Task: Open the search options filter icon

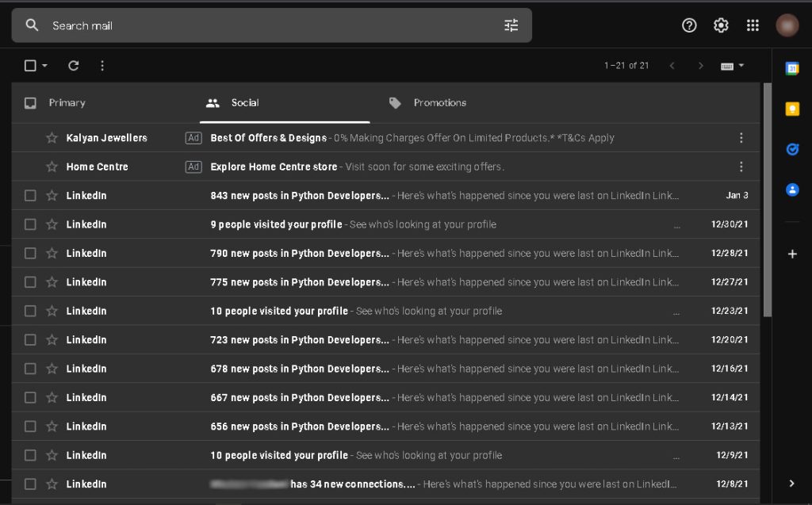Action: (511, 25)
